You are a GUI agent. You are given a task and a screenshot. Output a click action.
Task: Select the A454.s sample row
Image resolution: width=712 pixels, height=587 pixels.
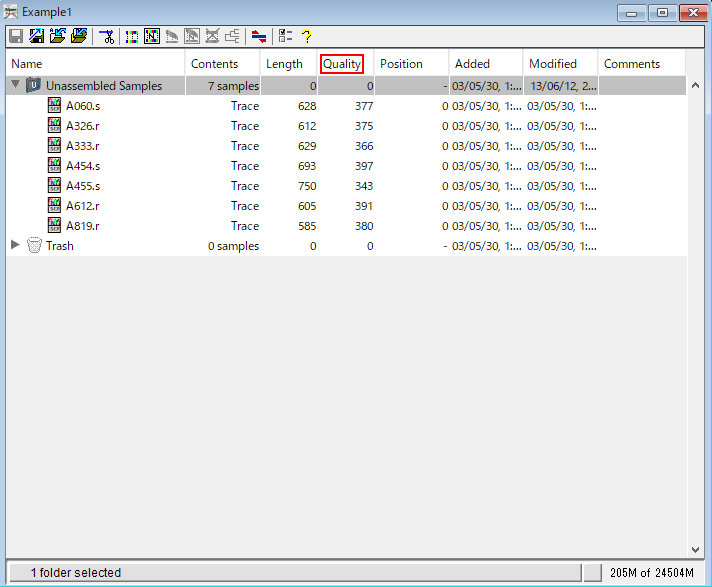click(346, 166)
